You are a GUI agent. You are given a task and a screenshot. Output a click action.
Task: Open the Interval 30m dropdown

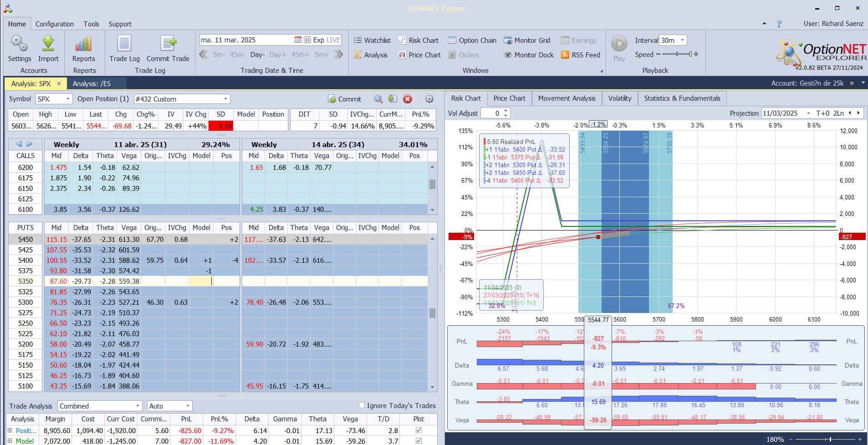(x=682, y=40)
